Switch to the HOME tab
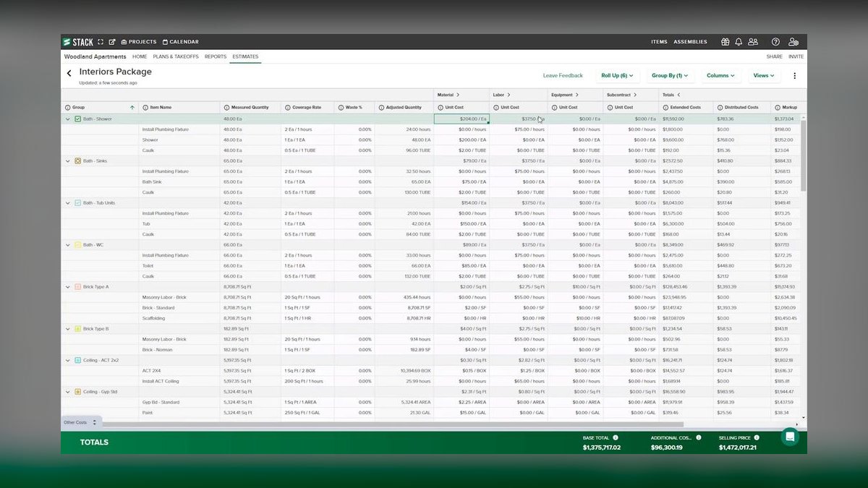The image size is (868, 488). pyautogui.click(x=140, y=56)
